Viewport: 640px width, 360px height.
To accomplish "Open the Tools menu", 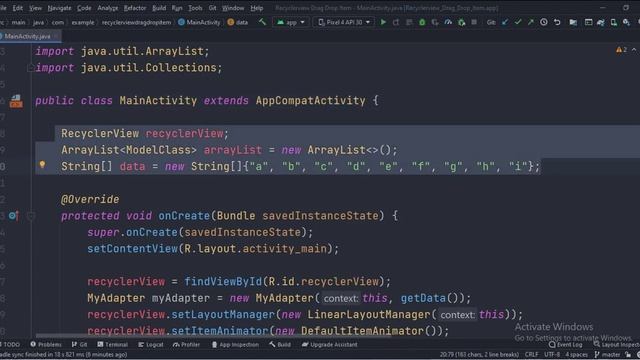I will pos(195,8).
